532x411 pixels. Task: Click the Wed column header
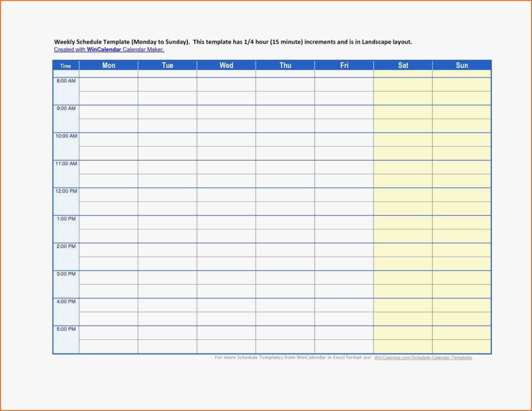point(226,65)
